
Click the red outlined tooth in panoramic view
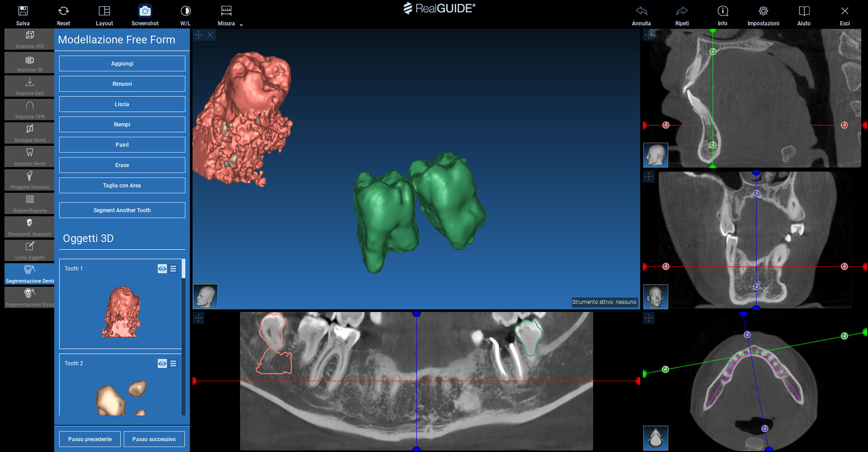[x=273, y=344]
